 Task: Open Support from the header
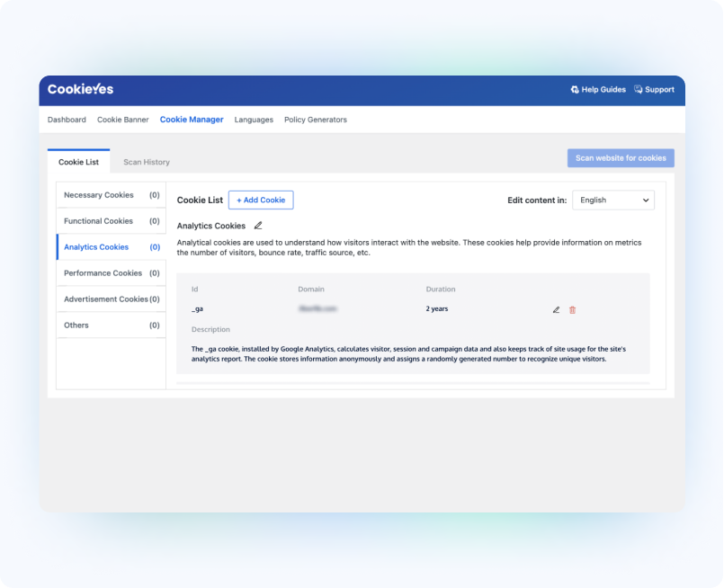(654, 90)
